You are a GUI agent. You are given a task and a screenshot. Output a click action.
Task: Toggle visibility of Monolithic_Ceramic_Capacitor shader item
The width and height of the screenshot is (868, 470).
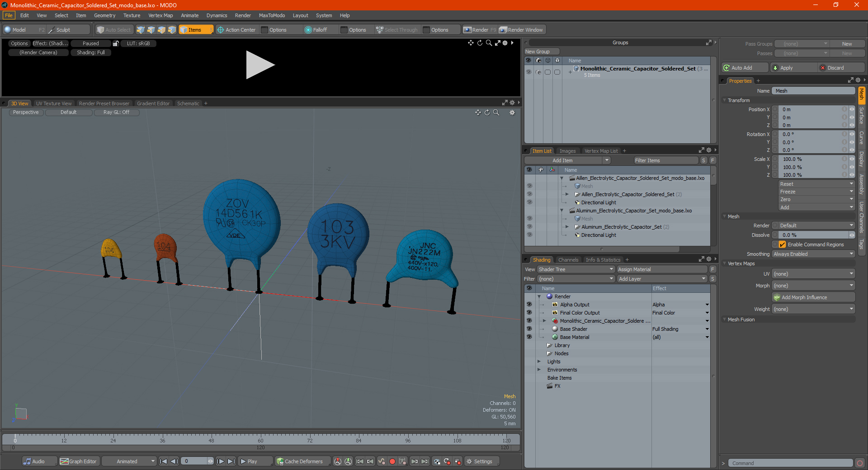(529, 321)
